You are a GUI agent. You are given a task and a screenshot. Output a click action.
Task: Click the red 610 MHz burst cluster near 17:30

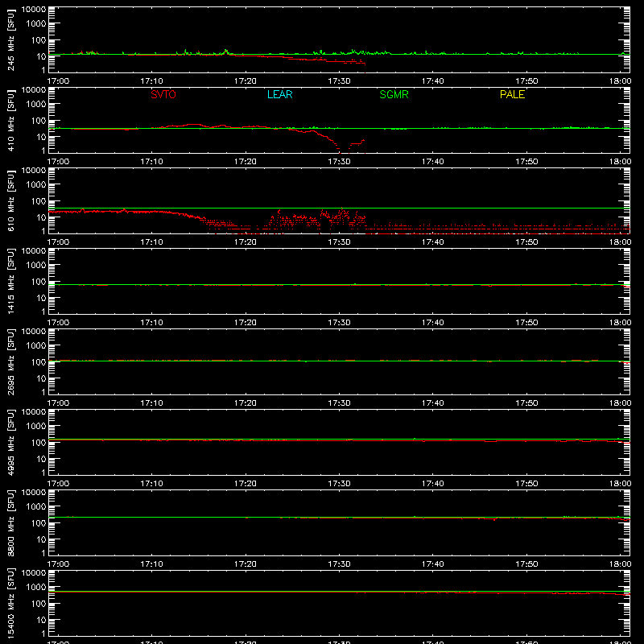pos(342,217)
